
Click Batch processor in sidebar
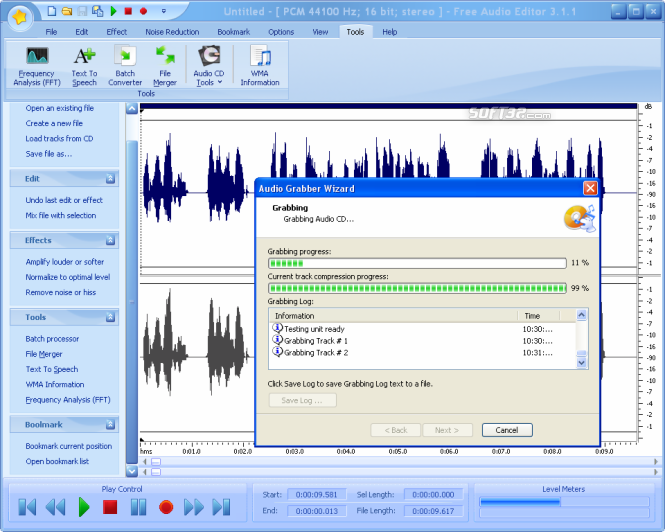pyautogui.click(x=52, y=339)
